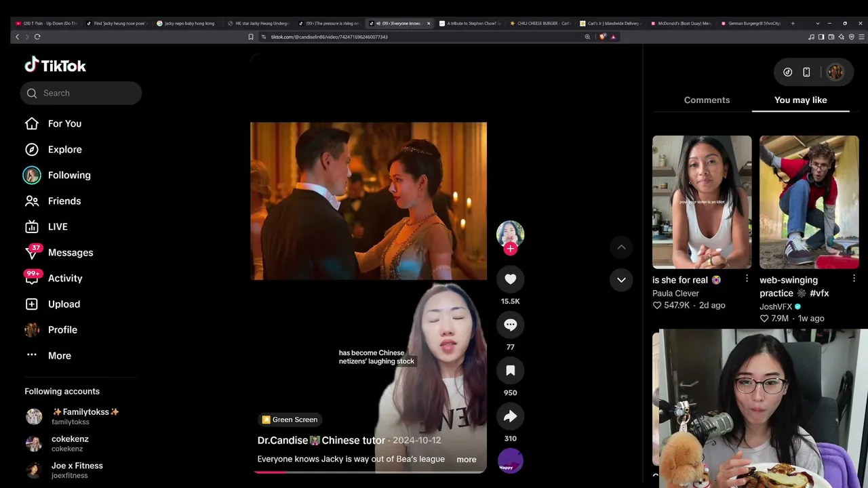Go to the previous video with the up arrow

621,247
